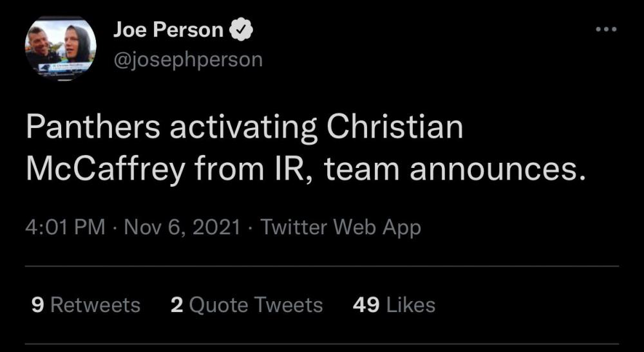Click the display name Joe Person

point(169,30)
